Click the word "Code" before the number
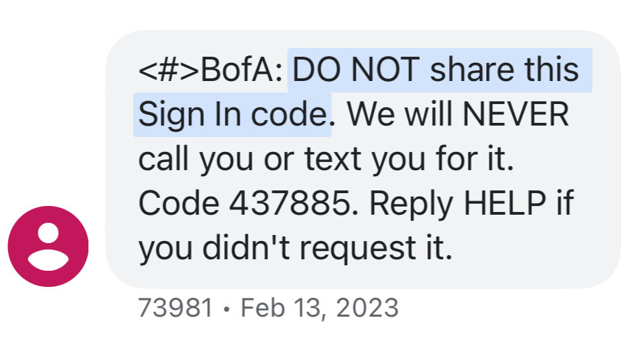The width and height of the screenshot is (644, 343). [179, 203]
